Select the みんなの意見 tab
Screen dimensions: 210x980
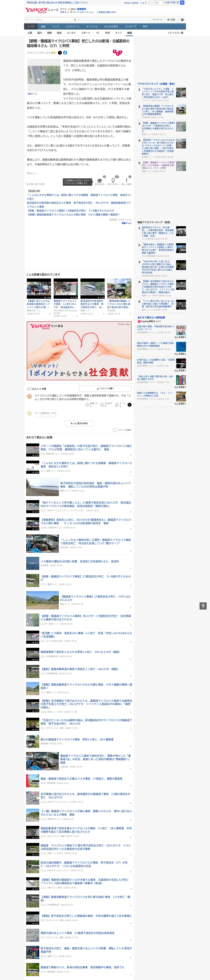click(x=111, y=27)
